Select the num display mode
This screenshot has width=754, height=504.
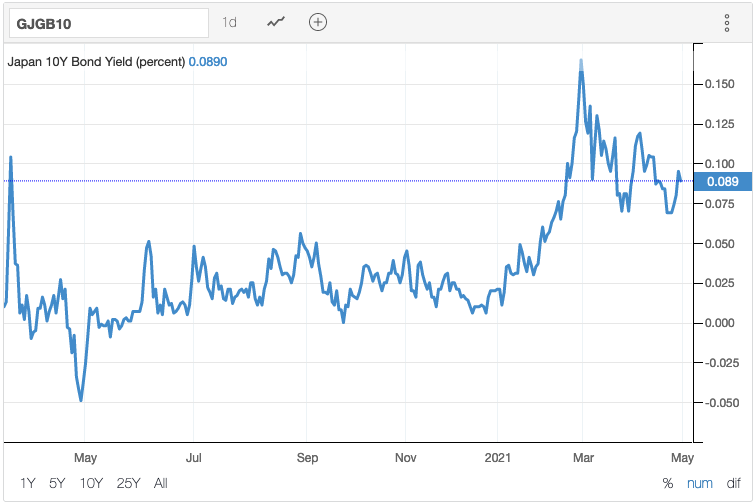point(700,483)
